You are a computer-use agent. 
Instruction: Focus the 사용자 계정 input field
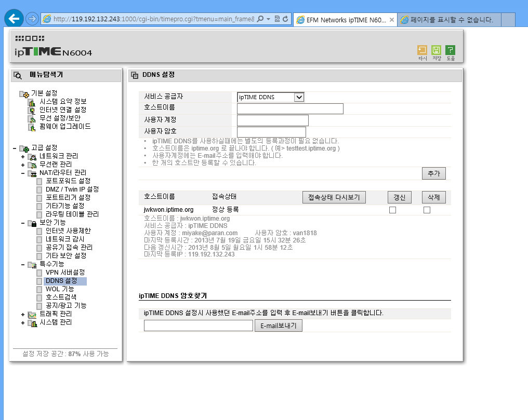[x=273, y=120]
